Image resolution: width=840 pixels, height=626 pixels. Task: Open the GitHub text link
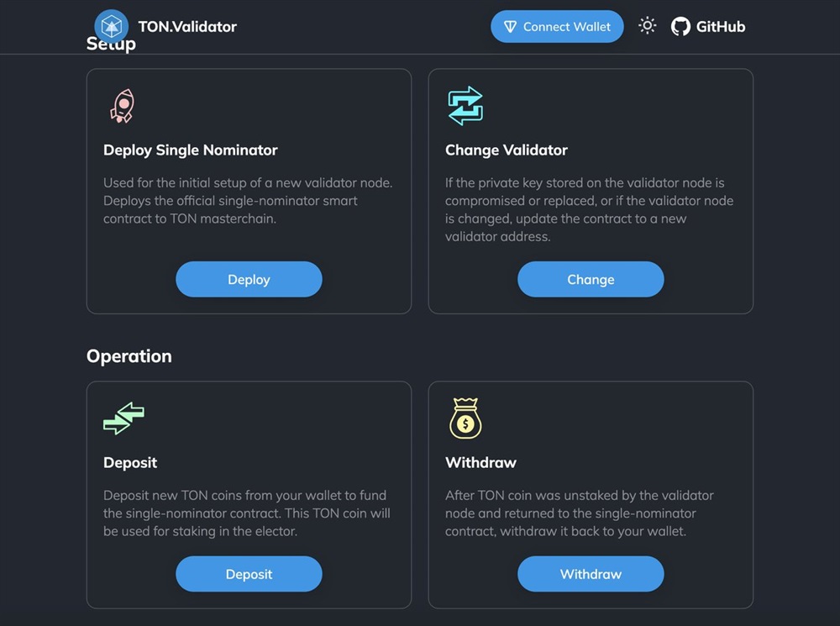(720, 27)
